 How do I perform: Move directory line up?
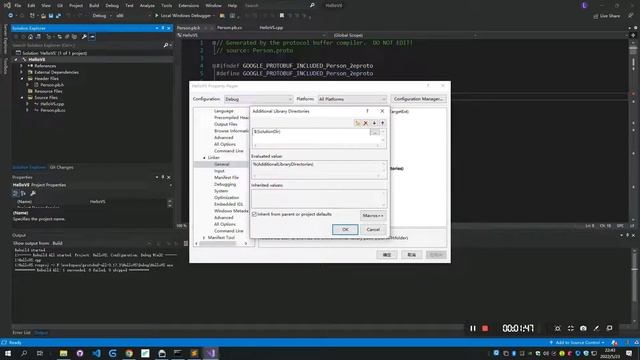pyautogui.click(x=382, y=123)
